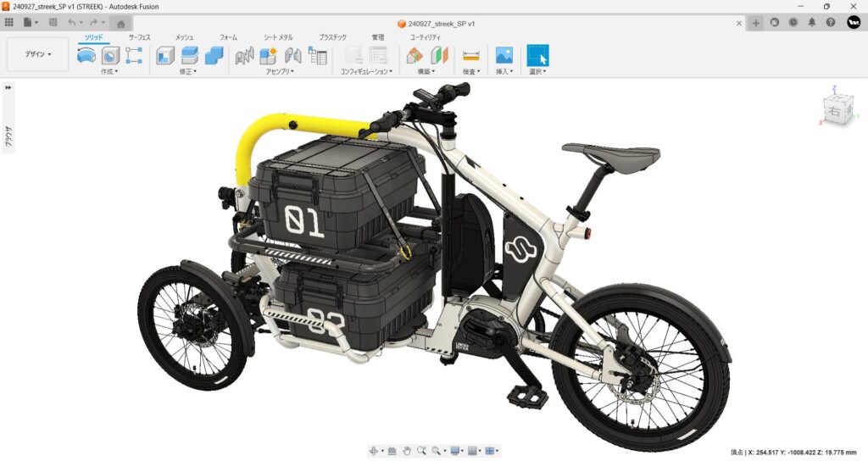Click the ViewCube 右 face
This screenshot has height=461, width=868.
[835, 110]
